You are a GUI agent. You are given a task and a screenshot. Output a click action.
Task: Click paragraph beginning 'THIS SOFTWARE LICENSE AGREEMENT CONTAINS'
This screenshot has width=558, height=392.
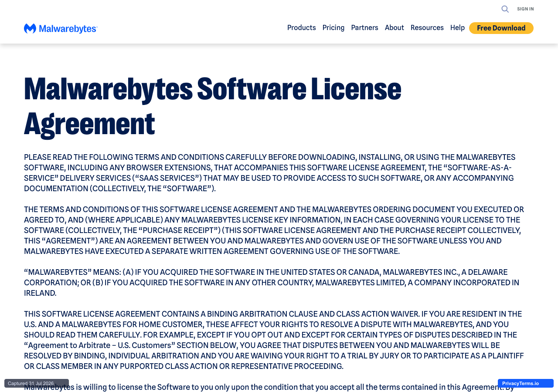(x=274, y=340)
